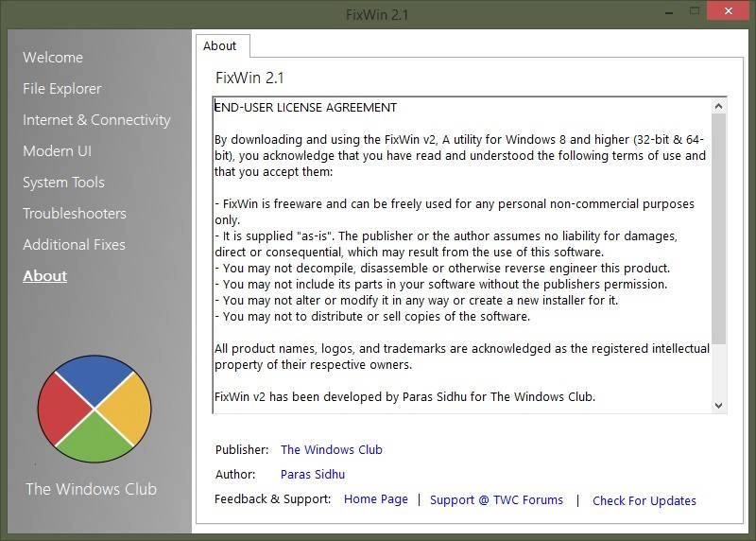Minimize the FixWin window
Viewport: 756px width, 541px height.
669,12
